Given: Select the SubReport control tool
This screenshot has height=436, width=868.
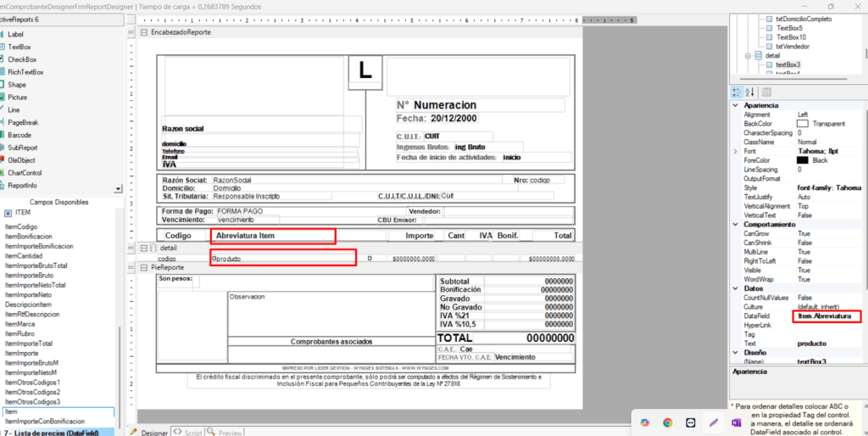Looking at the screenshot, I should (23, 148).
